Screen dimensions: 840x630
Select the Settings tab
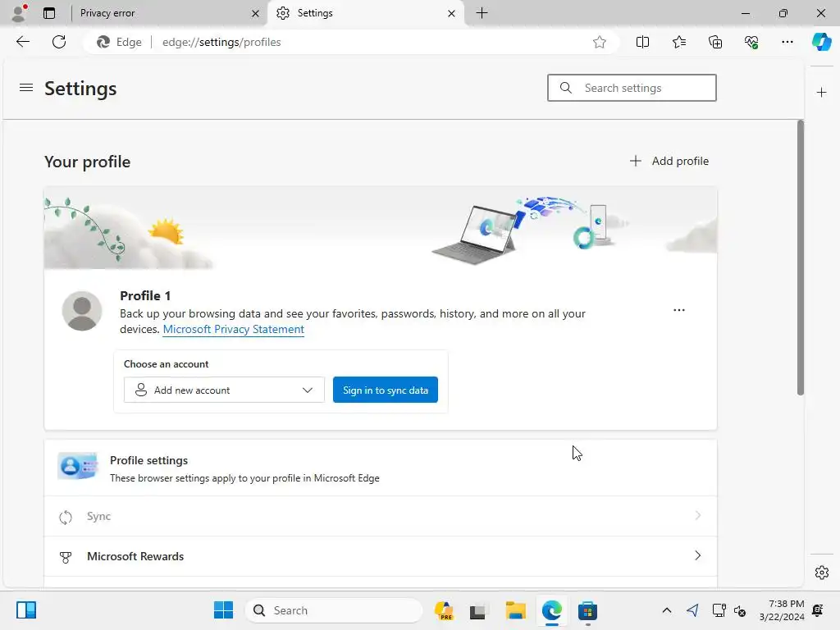pos(366,13)
